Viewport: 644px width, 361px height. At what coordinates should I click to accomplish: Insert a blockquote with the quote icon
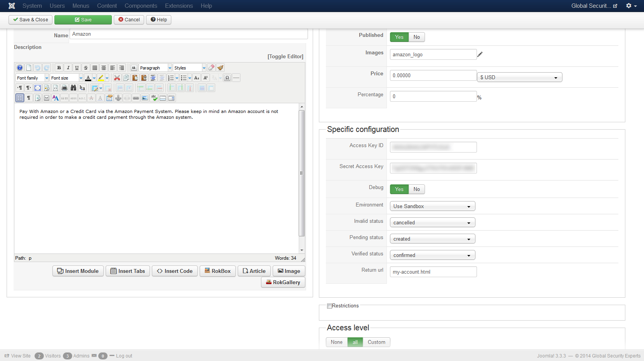[134, 68]
